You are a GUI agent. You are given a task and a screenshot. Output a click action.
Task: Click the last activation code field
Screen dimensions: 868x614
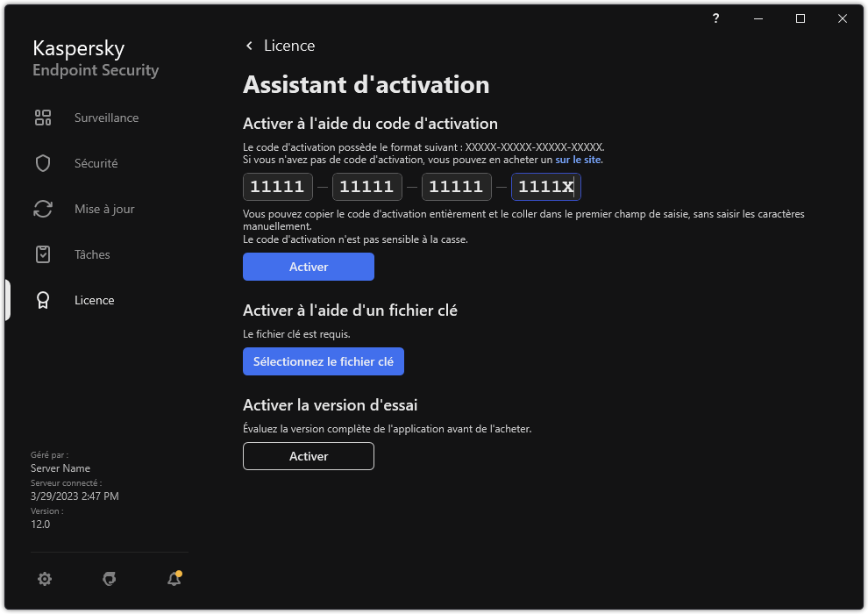pos(545,186)
